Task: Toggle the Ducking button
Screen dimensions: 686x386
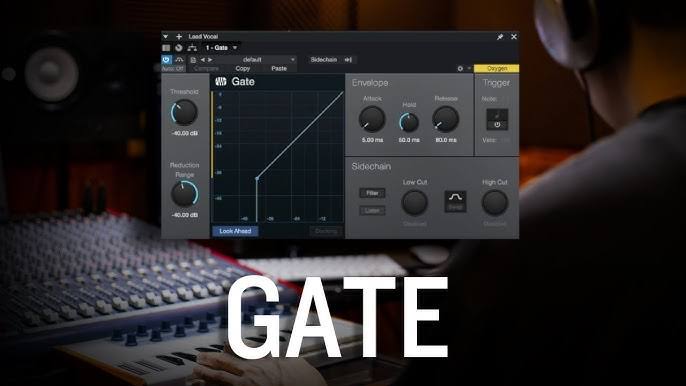Action: pos(326,231)
